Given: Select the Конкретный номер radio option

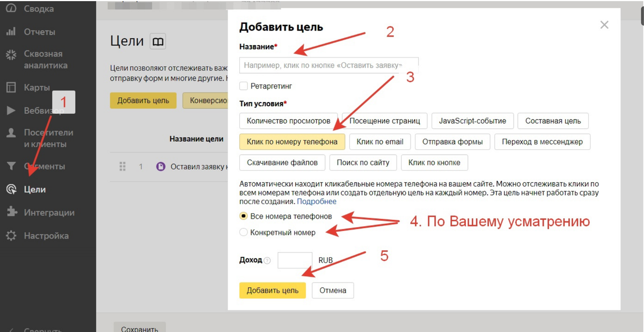Looking at the screenshot, I should (244, 233).
